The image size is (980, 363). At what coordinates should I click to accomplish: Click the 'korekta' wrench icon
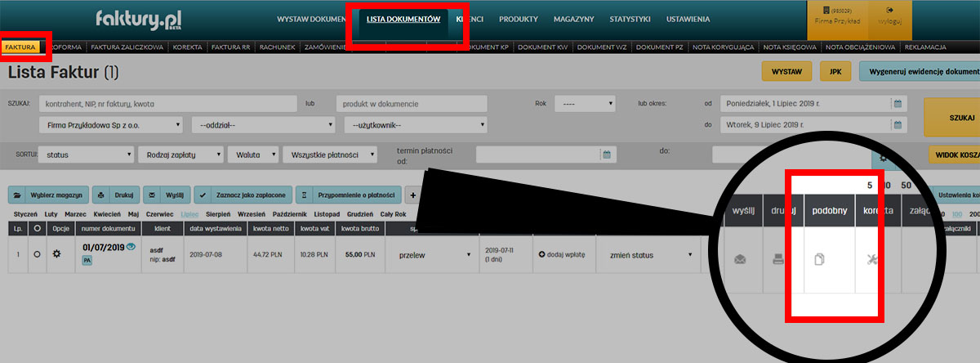tap(875, 259)
